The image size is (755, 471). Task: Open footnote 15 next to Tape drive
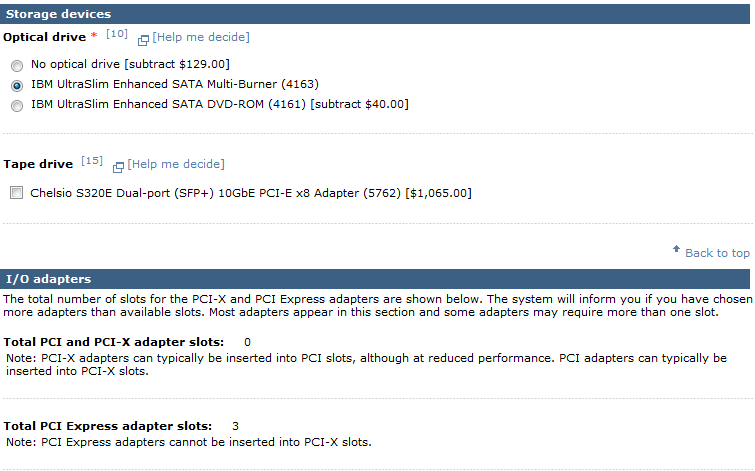[x=92, y=161]
